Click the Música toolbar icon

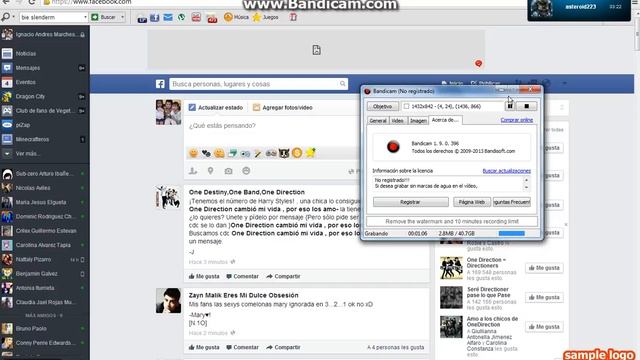236,17
